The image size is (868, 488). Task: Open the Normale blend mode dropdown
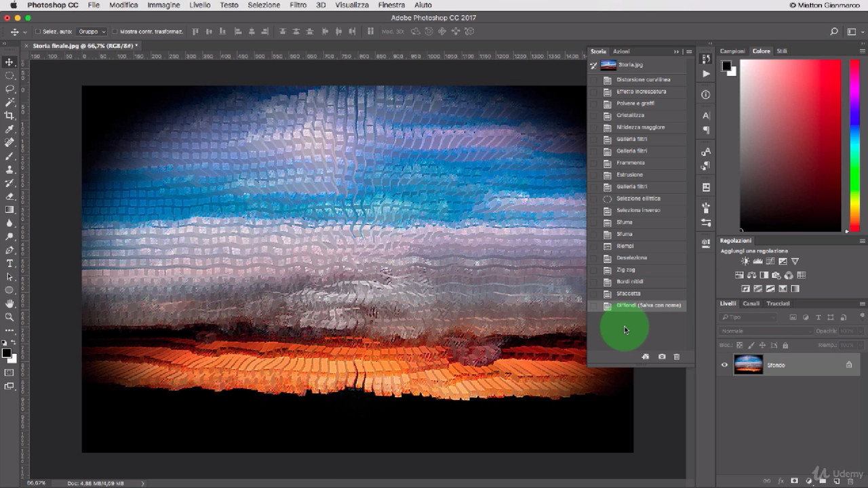click(x=766, y=331)
